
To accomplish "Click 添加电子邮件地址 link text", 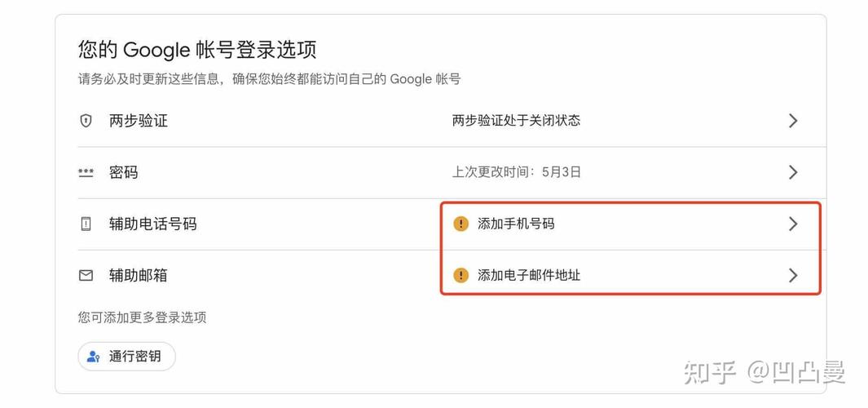I will [x=529, y=275].
